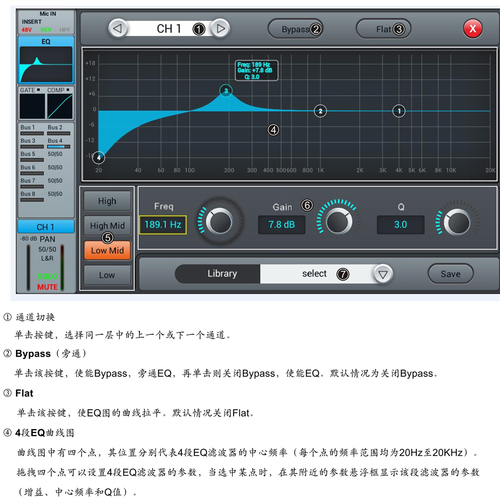Open the GATE graph thumbnail
This screenshot has height=500, width=500.
click(32, 106)
